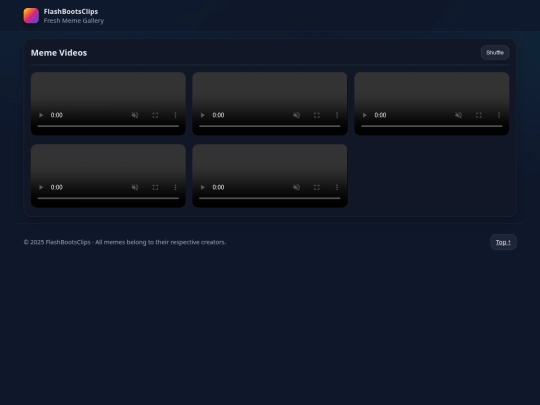Unmute the top-right video
540x405 pixels.
(458, 115)
